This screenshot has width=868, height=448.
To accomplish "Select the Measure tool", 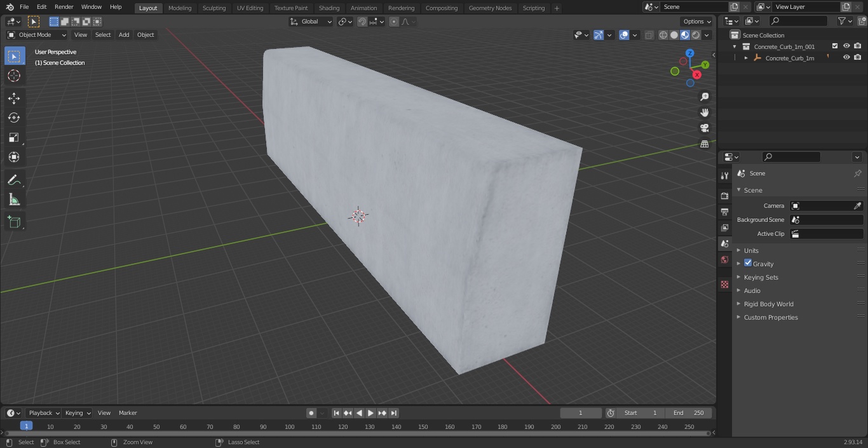I will click(x=14, y=200).
